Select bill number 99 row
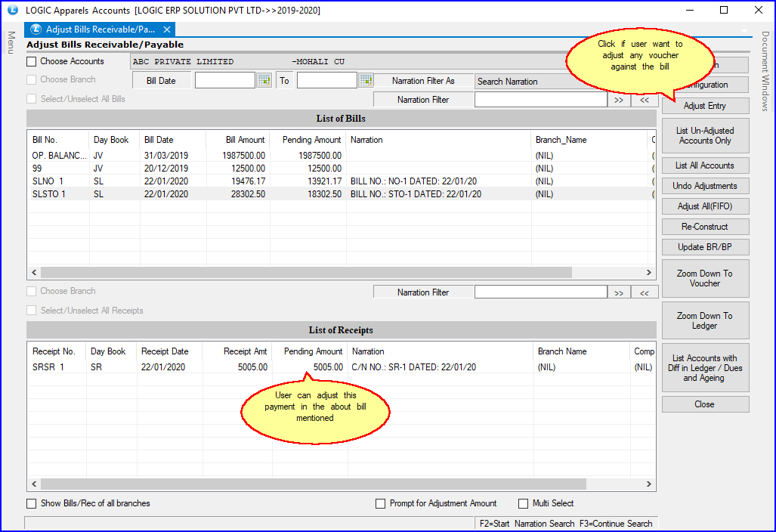The image size is (776, 532). (342, 169)
